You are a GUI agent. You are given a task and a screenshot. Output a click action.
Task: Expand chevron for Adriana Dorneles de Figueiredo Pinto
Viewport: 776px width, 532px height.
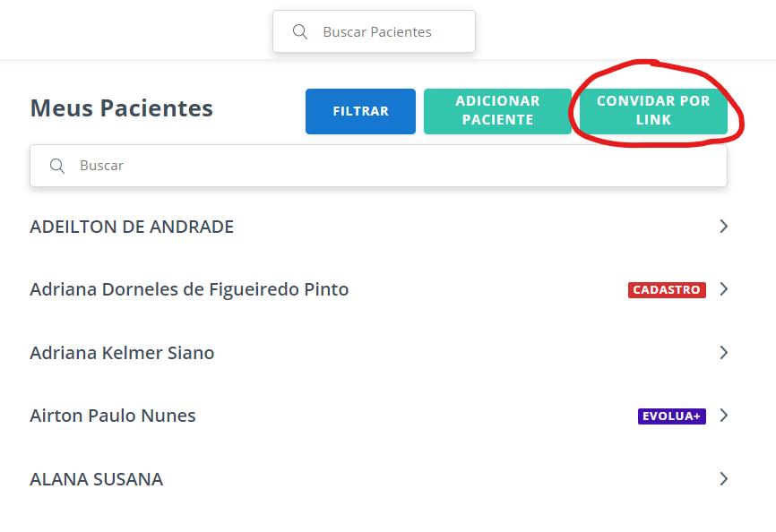(723, 288)
